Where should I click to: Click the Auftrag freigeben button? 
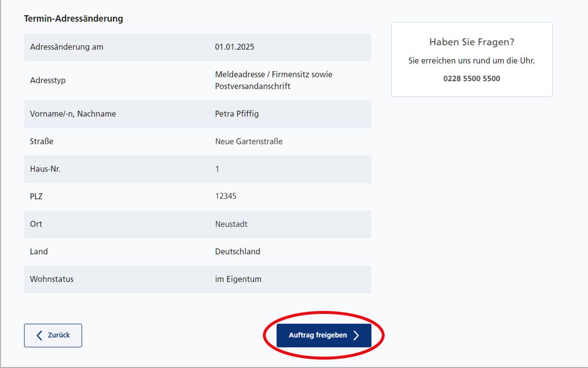point(324,335)
